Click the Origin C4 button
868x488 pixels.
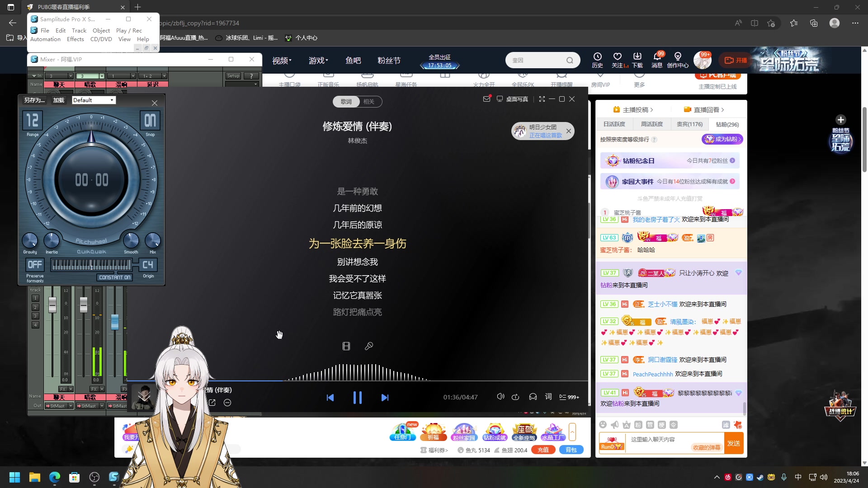(148, 265)
